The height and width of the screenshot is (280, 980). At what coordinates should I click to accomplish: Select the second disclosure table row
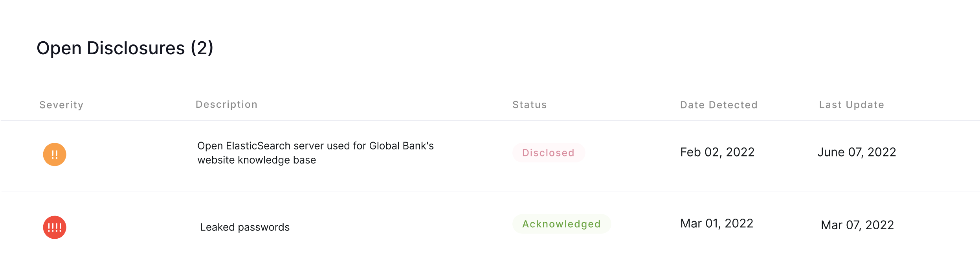(490, 227)
